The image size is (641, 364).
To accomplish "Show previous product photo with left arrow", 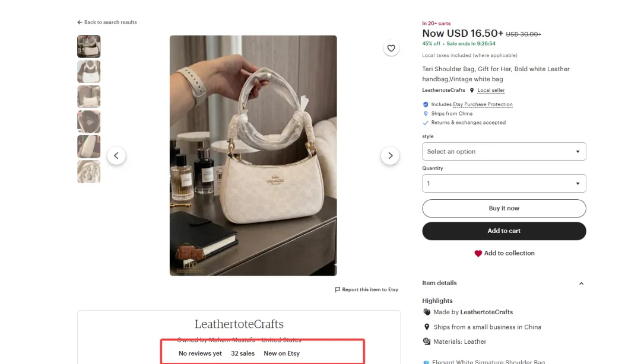I will [x=116, y=156].
